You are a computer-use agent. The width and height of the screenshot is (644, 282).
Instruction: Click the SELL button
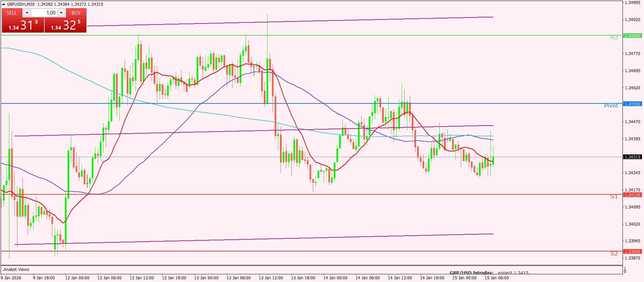click(x=12, y=13)
